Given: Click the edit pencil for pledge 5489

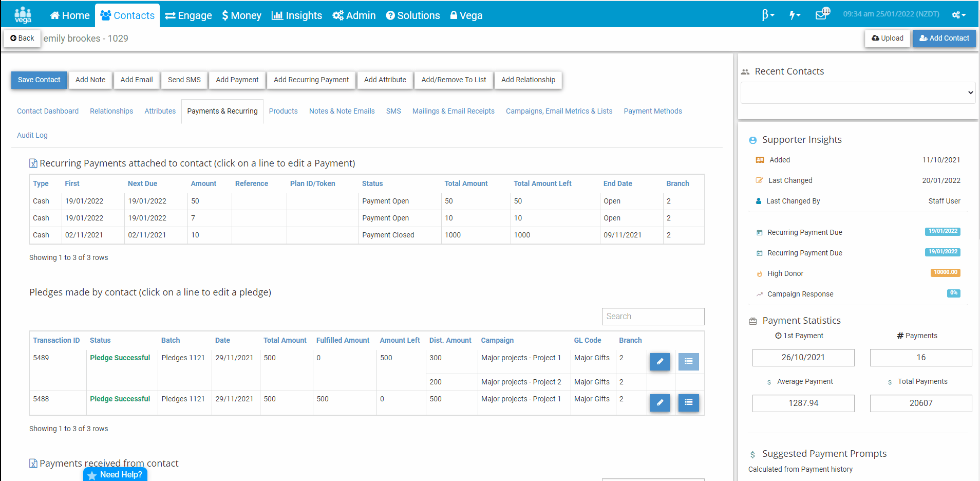Looking at the screenshot, I should (x=659, y=362).
